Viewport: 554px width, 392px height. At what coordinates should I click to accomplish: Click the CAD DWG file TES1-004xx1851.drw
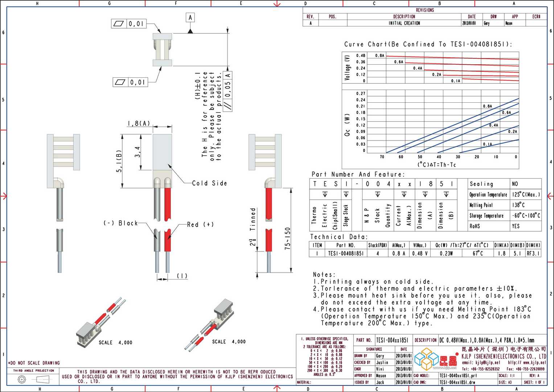[x=457, y=382]
